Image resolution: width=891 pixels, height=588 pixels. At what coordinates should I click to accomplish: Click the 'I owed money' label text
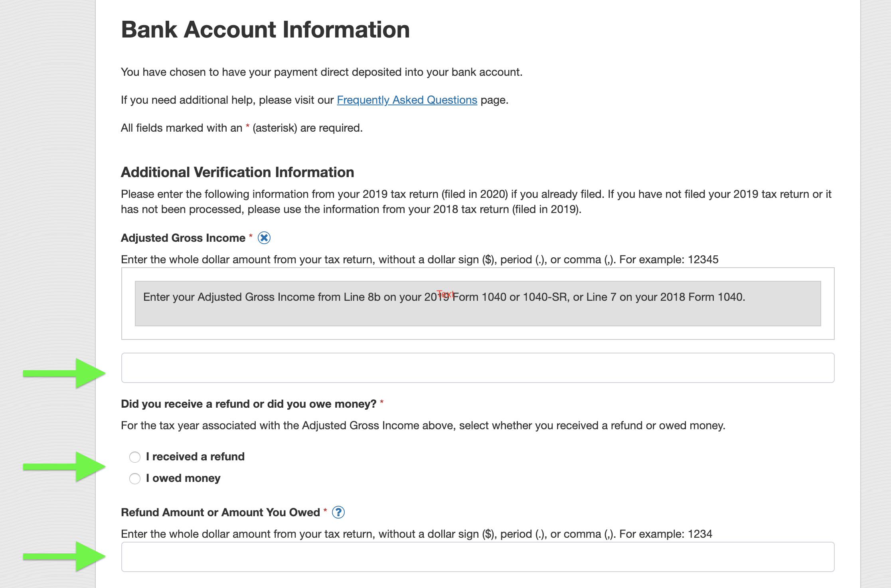coord(184,478)
